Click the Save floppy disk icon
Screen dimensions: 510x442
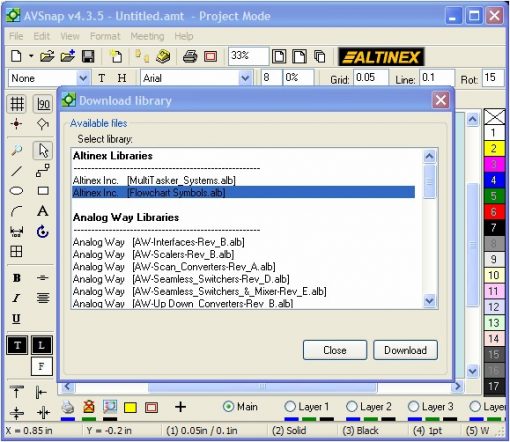tap(88, 56)
